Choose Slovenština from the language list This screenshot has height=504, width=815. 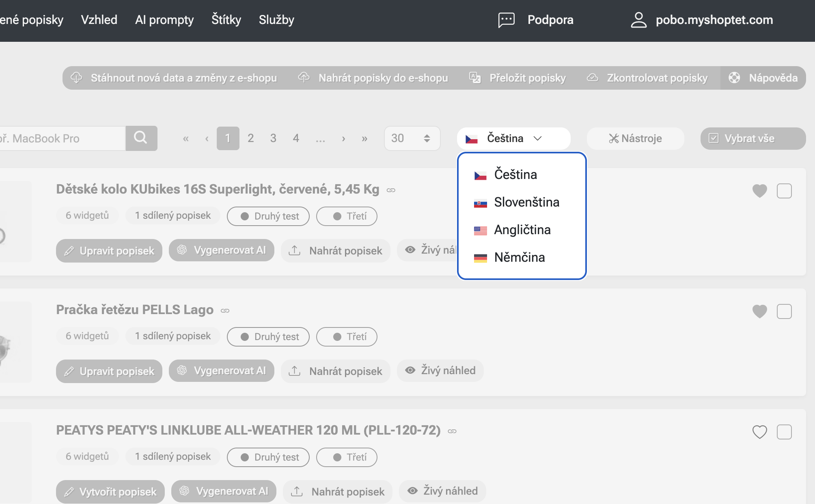coord(526,202)
